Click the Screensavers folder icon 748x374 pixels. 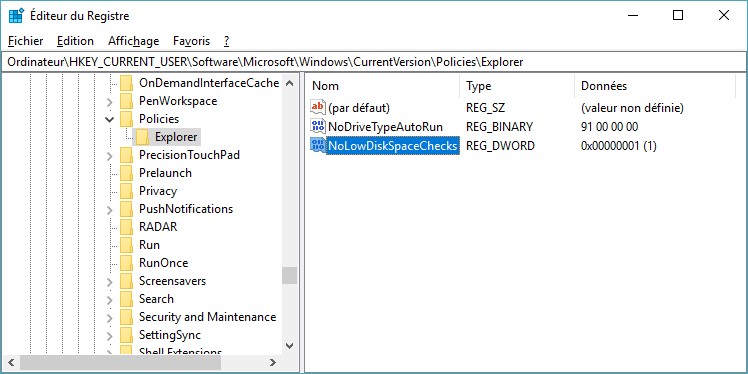[126, 281]
